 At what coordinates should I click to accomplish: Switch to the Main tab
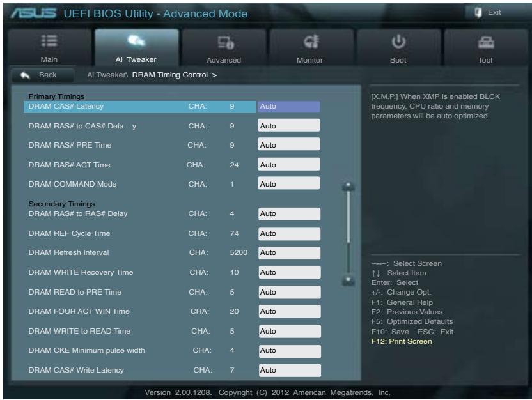coord(49,47)
